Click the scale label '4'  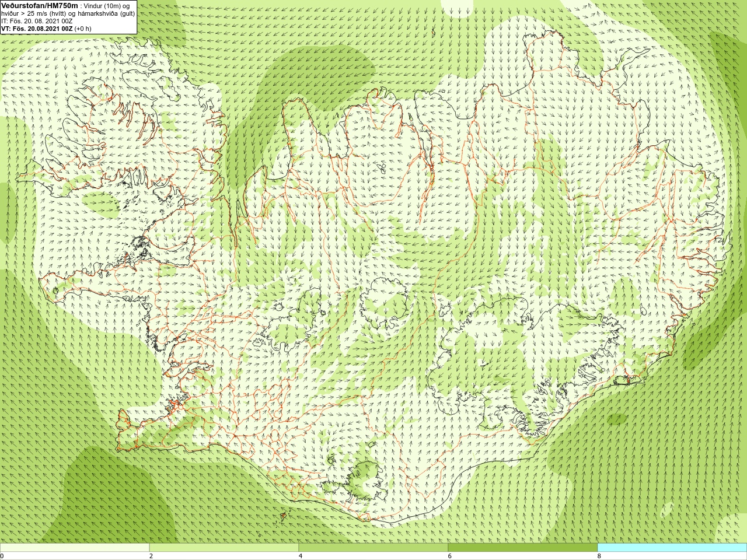301,556
